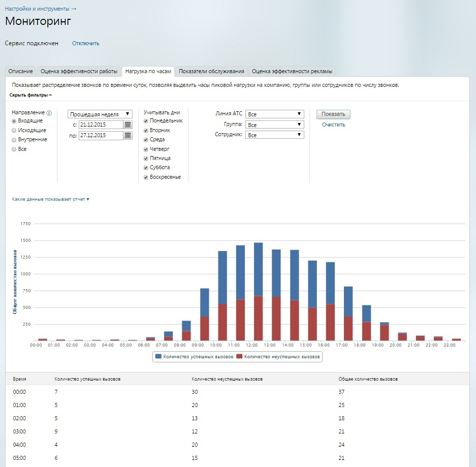Viewport: 476px width, 467px height.
Task: Open calendar picker for end date
Action: click(128, 136)
